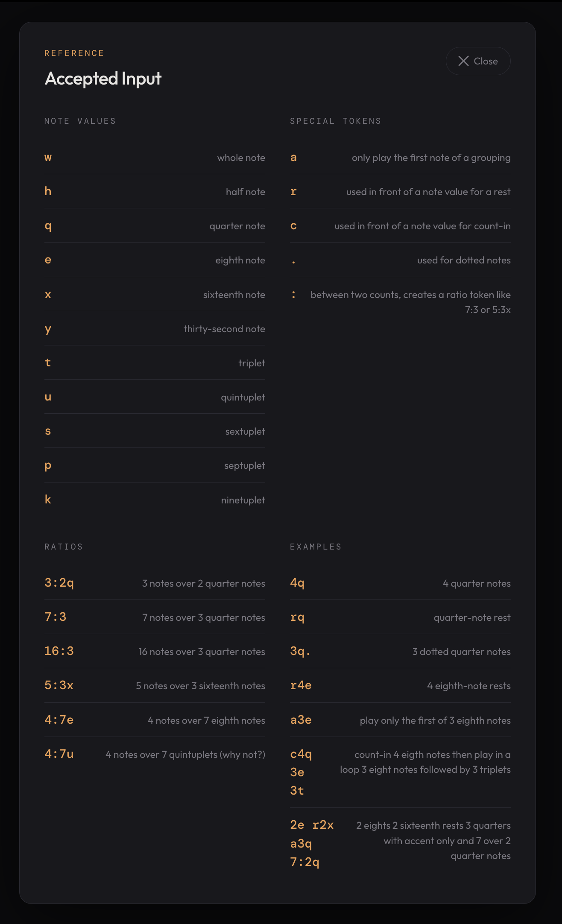
Task: Click the colon ratio special token
Action: 293,295
